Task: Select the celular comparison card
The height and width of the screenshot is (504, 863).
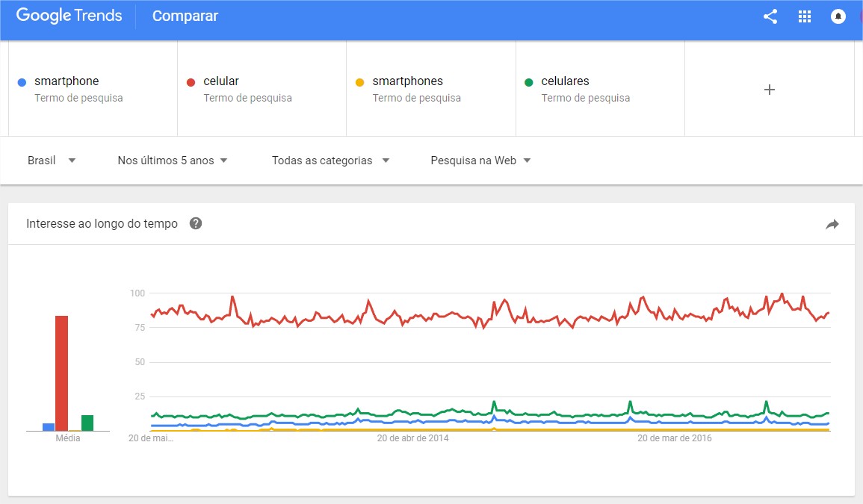Action: coord(262,88)
